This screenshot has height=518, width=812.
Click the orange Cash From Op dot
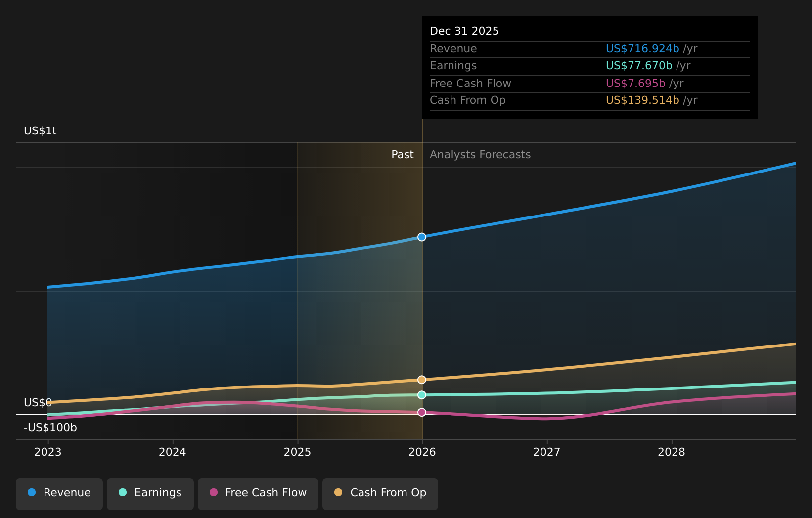pyautogui.click(x=338, y=493)
